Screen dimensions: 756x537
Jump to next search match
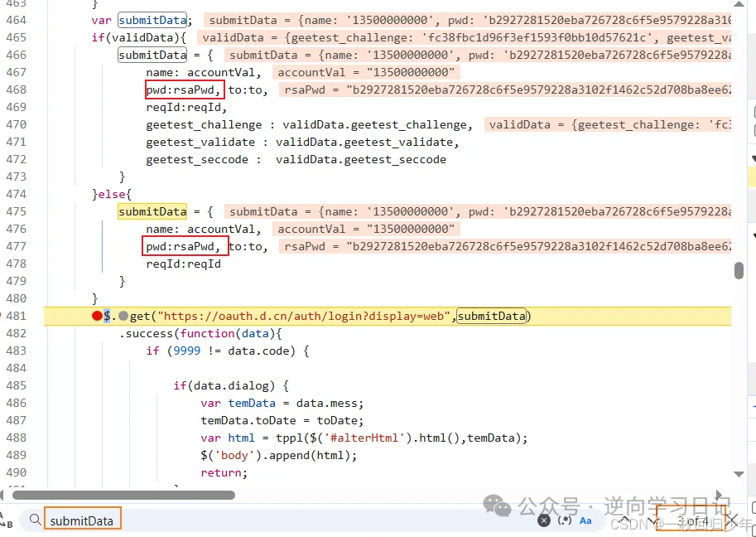(x=654, y=520)
